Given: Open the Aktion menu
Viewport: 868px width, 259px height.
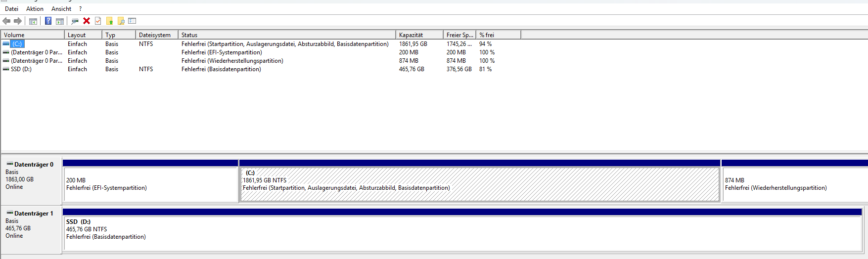Looking at the screenshot, I should 35,9.
